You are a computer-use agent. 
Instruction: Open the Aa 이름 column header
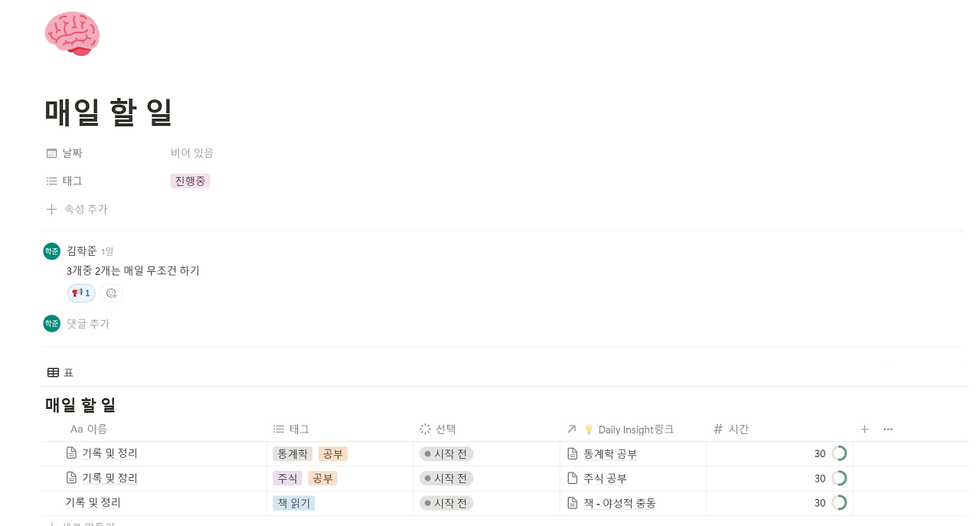coord(89,430)
